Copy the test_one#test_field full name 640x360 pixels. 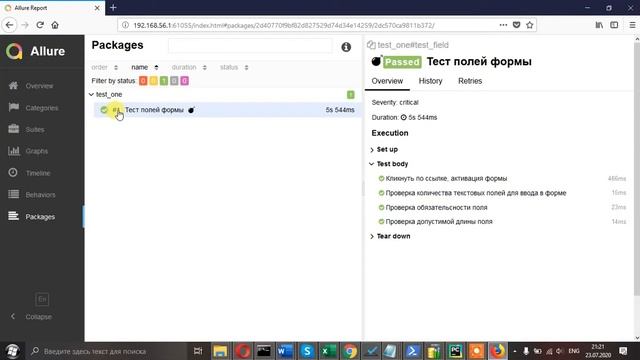click(x=371, y=45)
